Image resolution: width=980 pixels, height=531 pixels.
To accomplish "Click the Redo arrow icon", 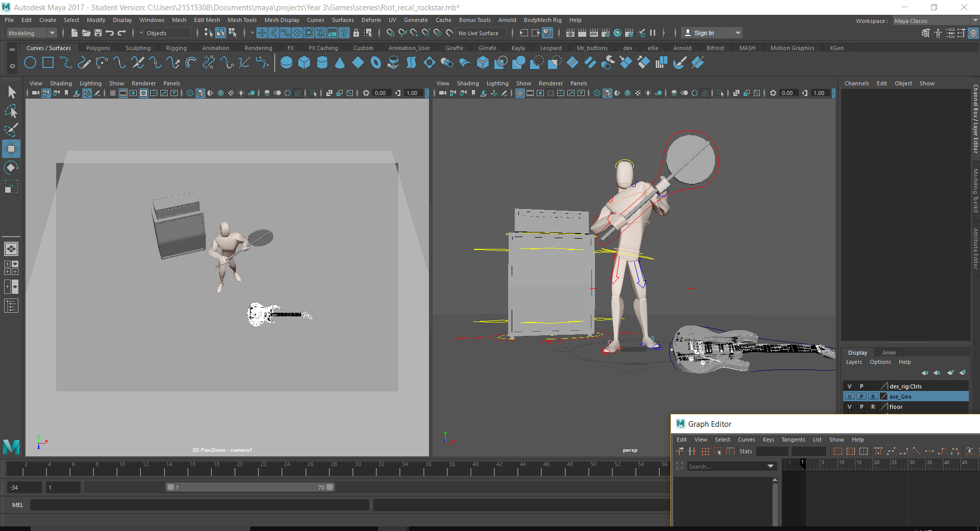I will coord(122,33).
